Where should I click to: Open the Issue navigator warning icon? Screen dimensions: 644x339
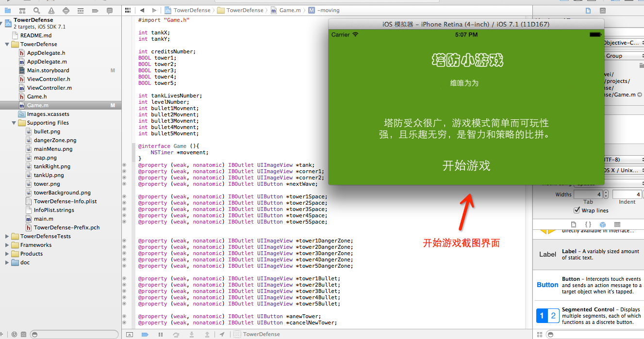(x=51, y=10)
